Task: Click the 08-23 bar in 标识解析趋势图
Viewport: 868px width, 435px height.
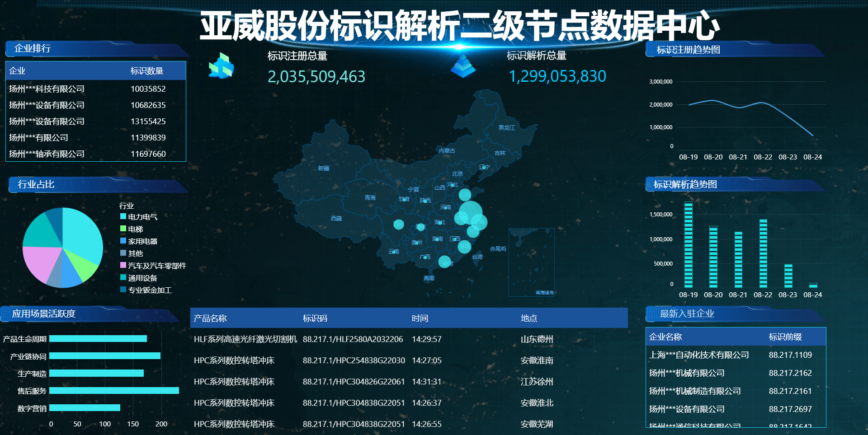Action: 788,276
